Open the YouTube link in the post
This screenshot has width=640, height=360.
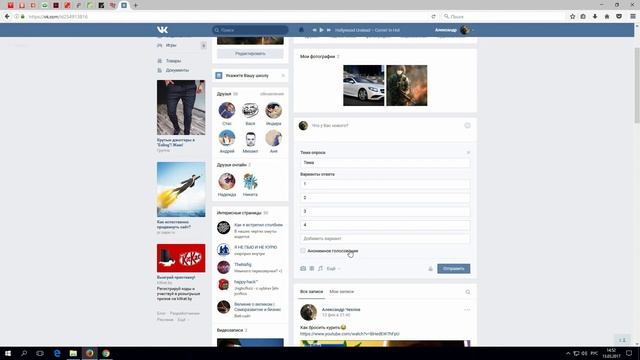pyautogui.click(x=350, y=334)
